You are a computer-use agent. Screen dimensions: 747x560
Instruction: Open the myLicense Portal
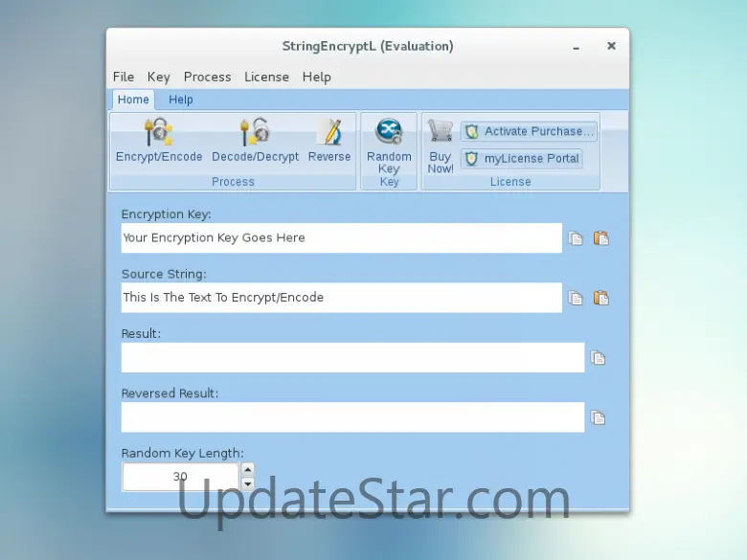[522, 159]
